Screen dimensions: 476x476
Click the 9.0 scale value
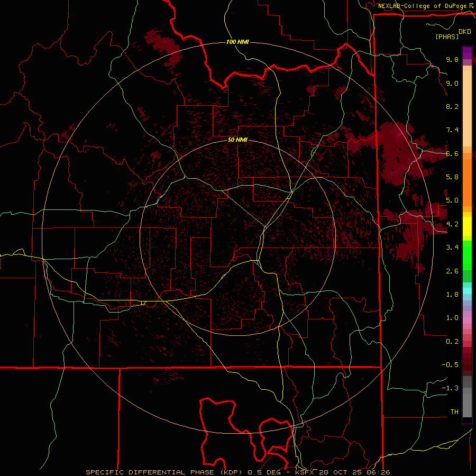452,84
